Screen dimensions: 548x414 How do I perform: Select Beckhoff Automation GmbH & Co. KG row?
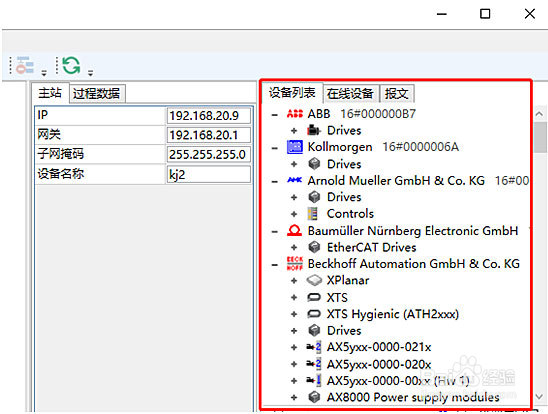[x=413, y=264]
